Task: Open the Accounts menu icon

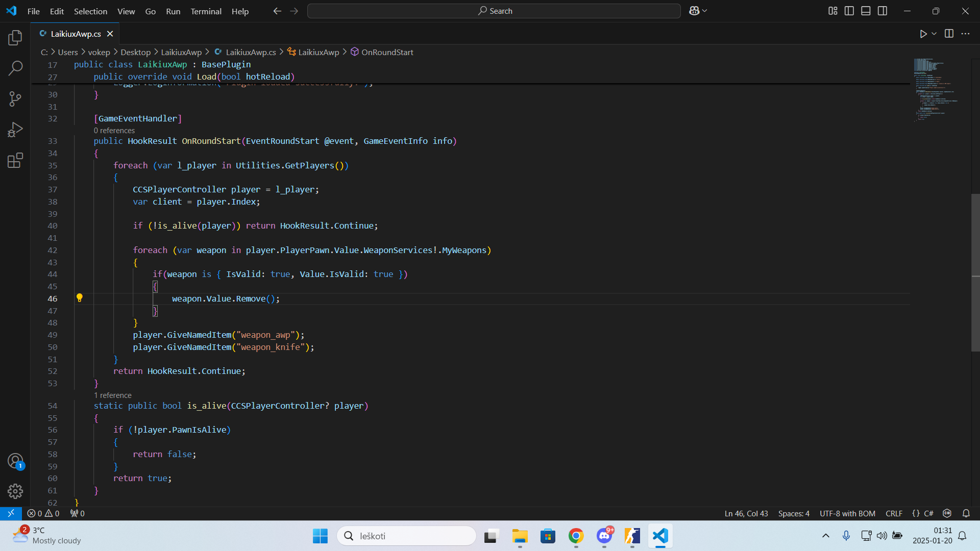Action: [15, 461]
